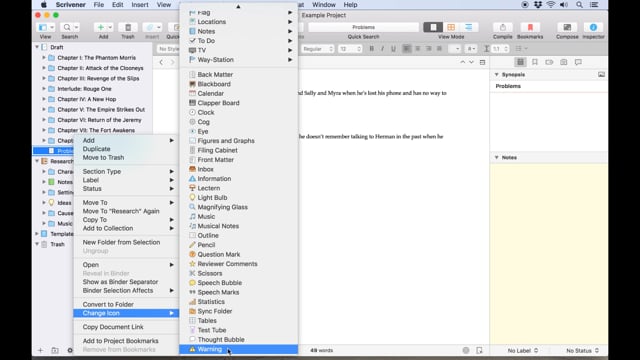Open the Window menu
The height and width of the screenshot is (360, 640).
click(324, 5)
